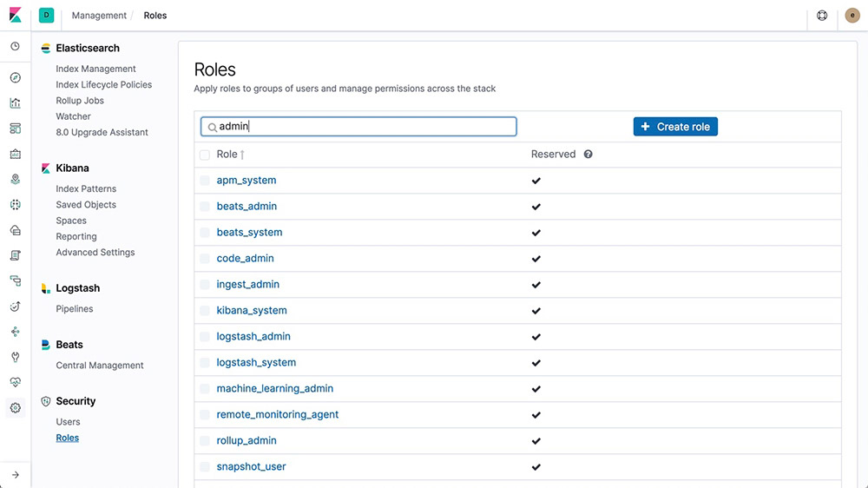Image resolution: width=868 pixels, height=488 pixels.
Task: Open APM icon in sidebar
Action: coord(16,280)
